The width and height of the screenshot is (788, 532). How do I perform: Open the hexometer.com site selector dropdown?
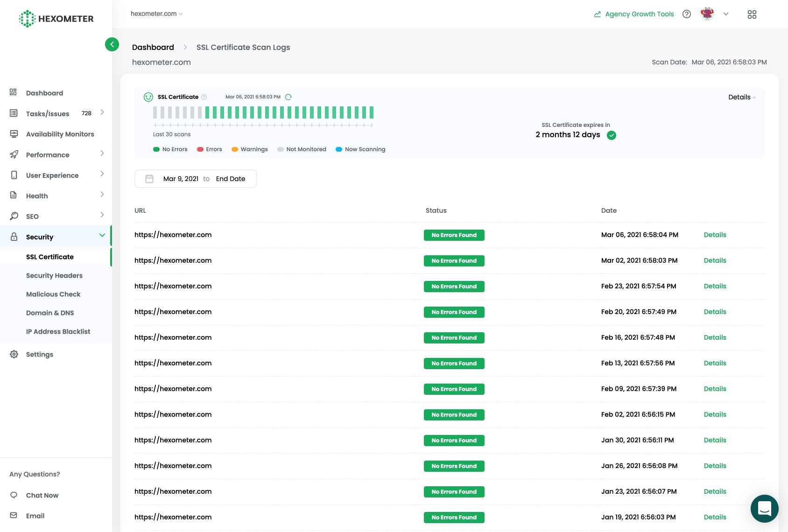coord(157,14)
